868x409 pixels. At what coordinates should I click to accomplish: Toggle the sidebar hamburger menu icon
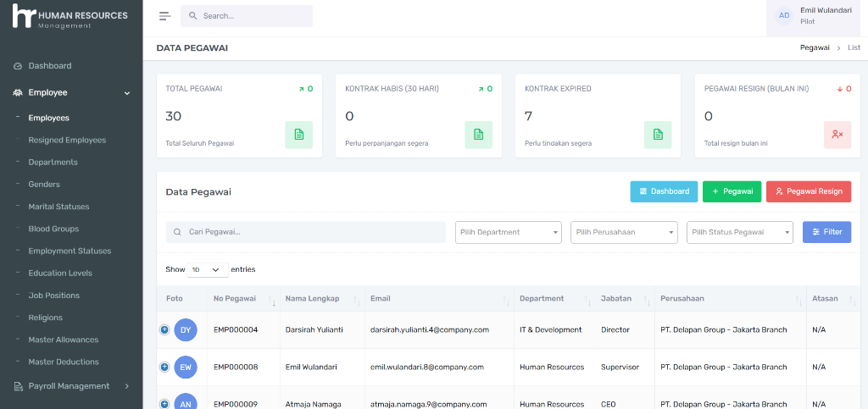[164, 16]
